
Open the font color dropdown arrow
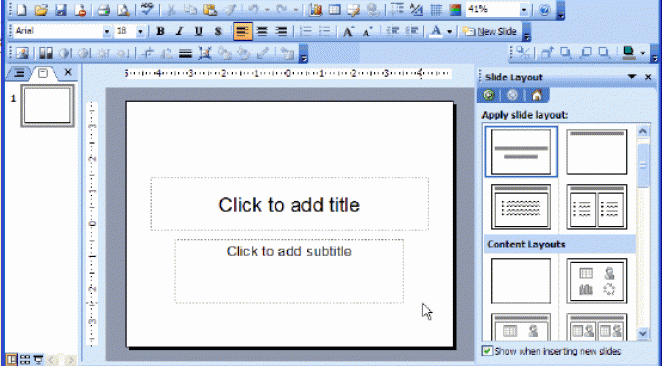[450, 31]
